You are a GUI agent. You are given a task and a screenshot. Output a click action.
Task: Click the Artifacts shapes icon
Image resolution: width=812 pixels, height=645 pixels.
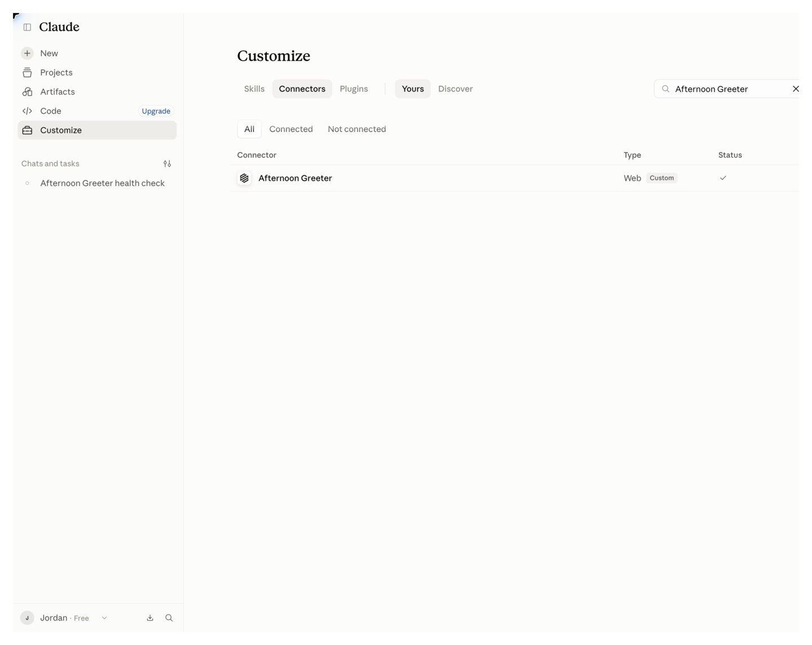tap(27, 91)
